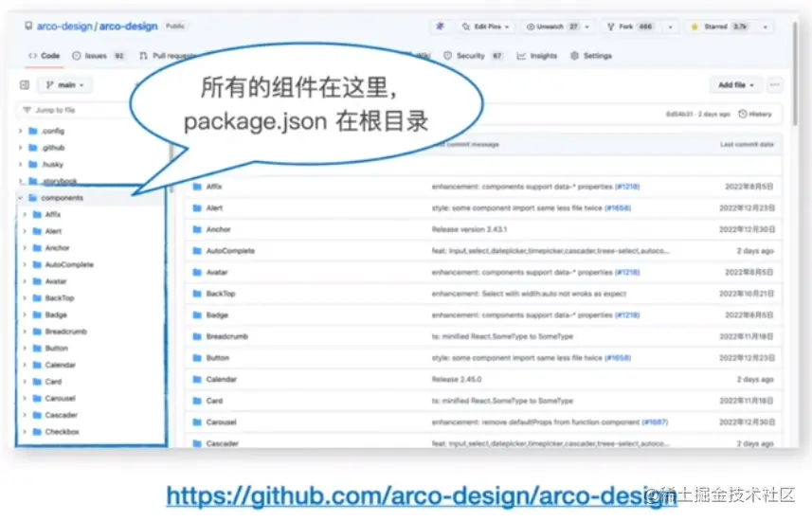The image size is (812, 521).
Task: Open Alert folder in file list
Action: [x=214, y=207]
